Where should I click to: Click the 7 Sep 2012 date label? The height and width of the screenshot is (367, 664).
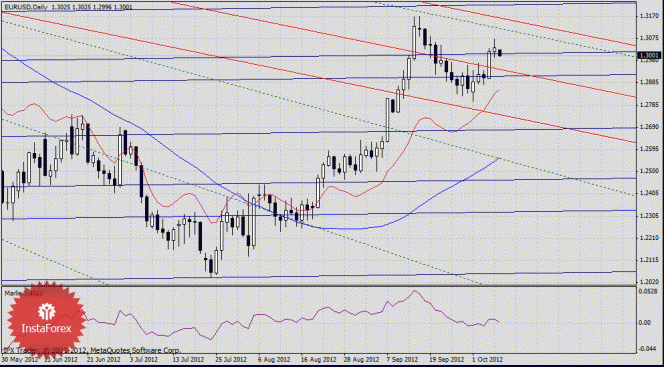[x=403, y=359]
